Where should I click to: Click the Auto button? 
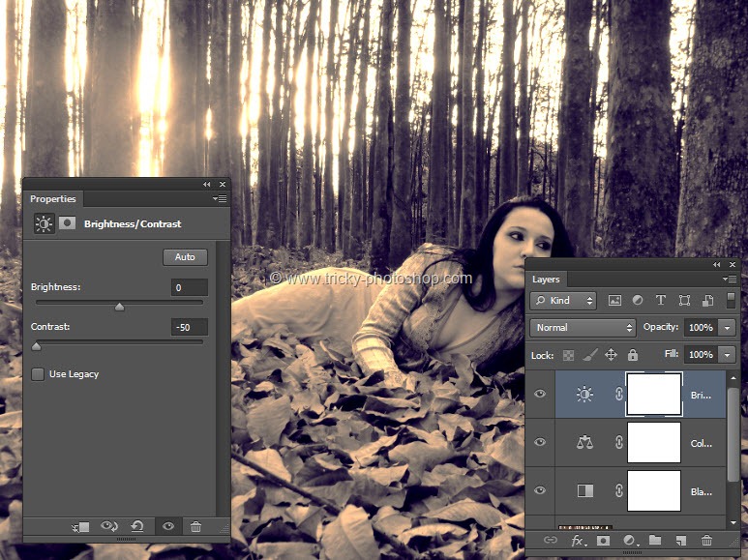click(185, 257)
